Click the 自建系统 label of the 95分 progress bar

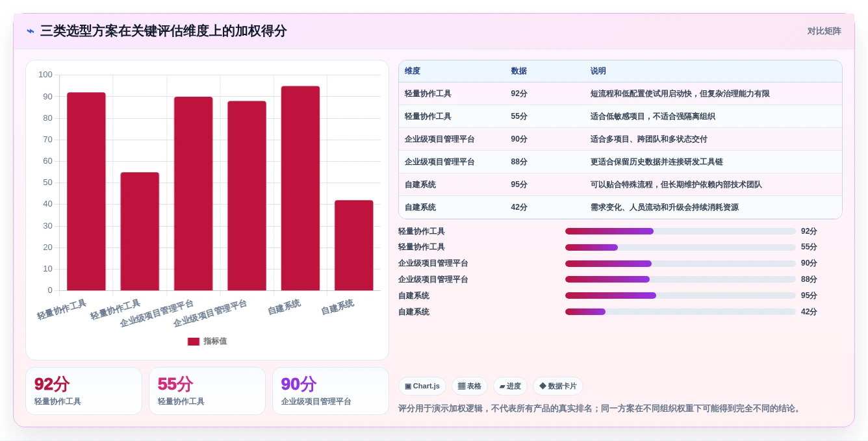pos(414,296)
